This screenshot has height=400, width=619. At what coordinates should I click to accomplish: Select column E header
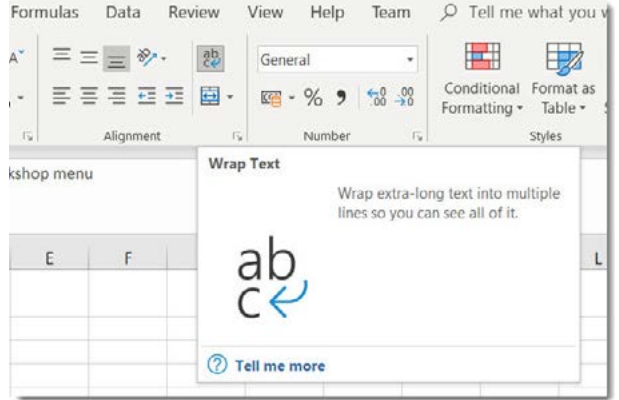pos(49,259)
